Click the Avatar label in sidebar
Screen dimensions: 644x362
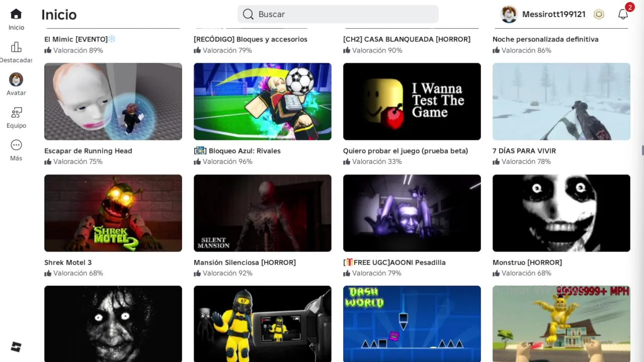[16, 93]
